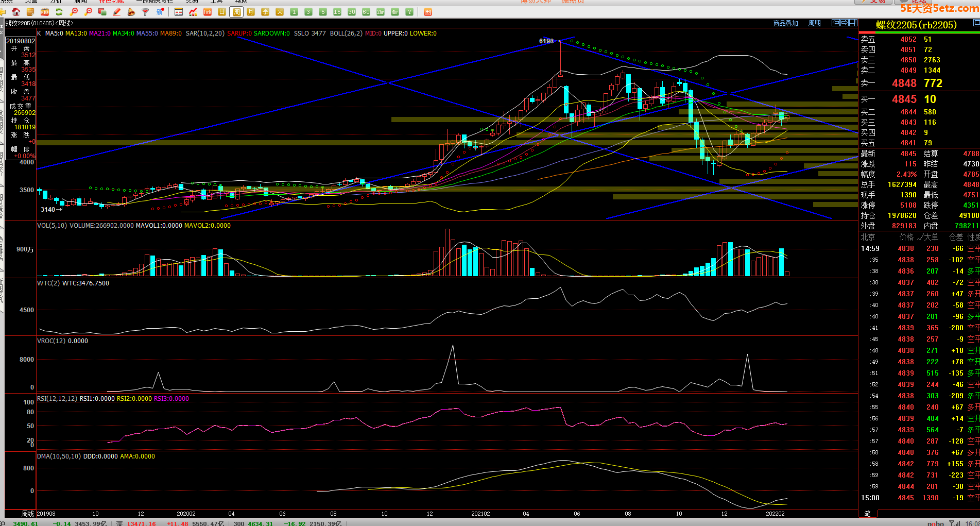Click the Tick chart icon

coord(208,12)
